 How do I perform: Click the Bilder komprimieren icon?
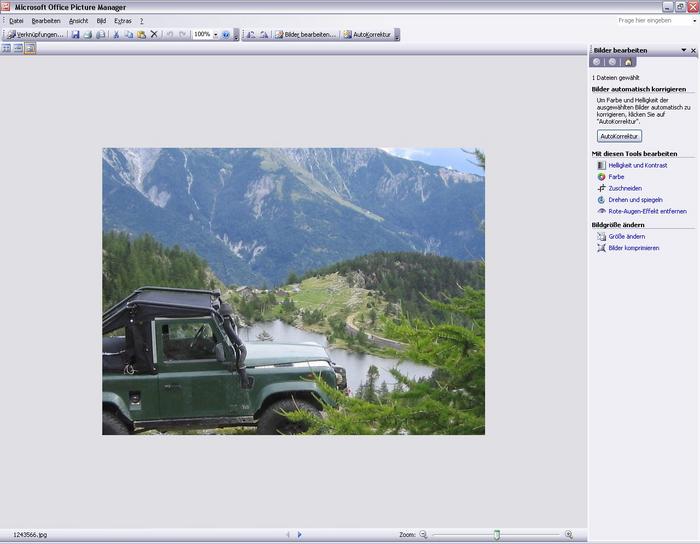click(601, 248)
